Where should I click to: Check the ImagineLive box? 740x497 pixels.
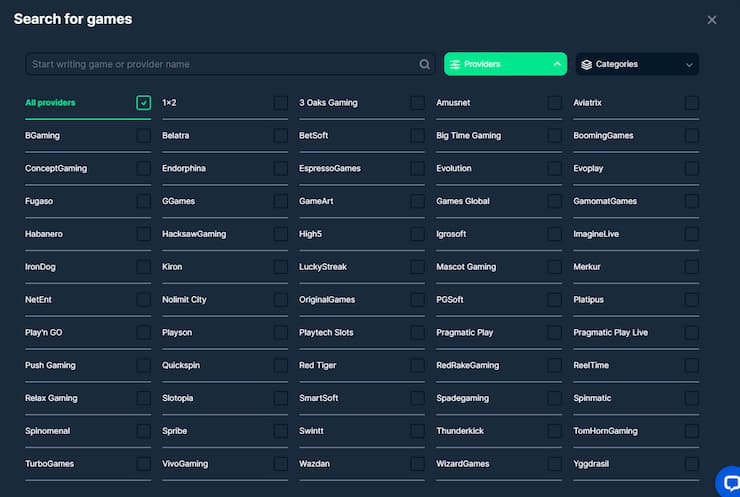(x=691, y=234)
